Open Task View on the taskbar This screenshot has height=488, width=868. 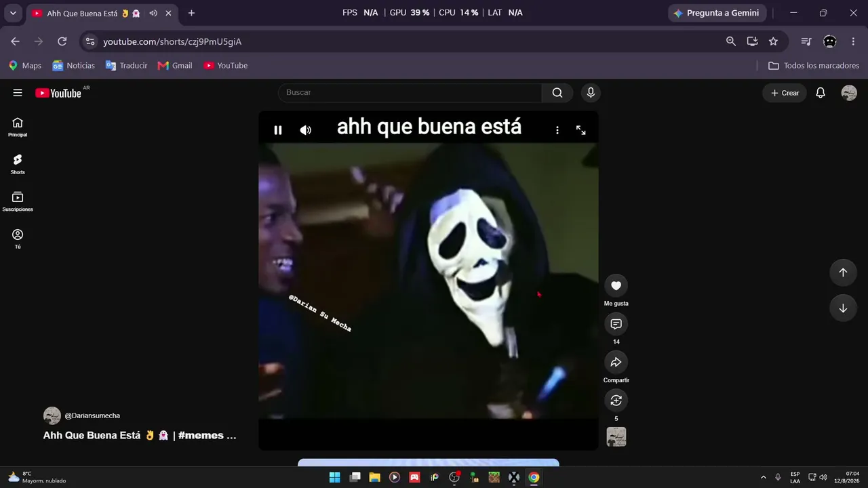(355, 477)
